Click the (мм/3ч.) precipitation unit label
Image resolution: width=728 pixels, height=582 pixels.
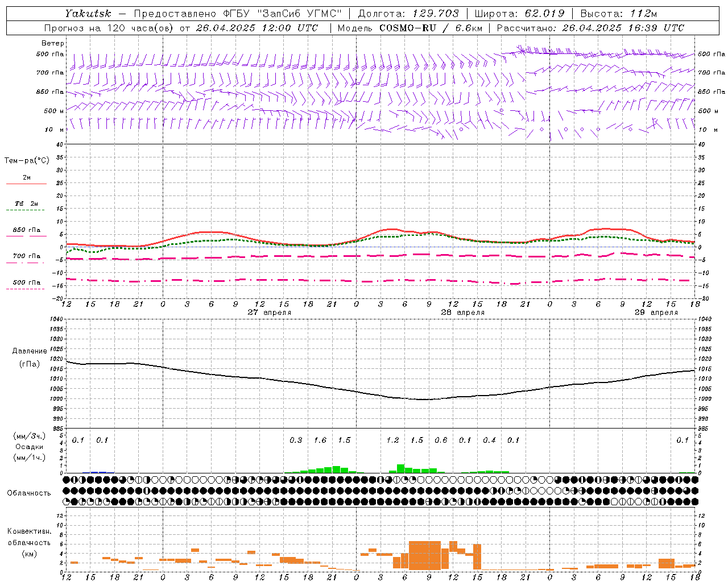(x=30, y=436)
